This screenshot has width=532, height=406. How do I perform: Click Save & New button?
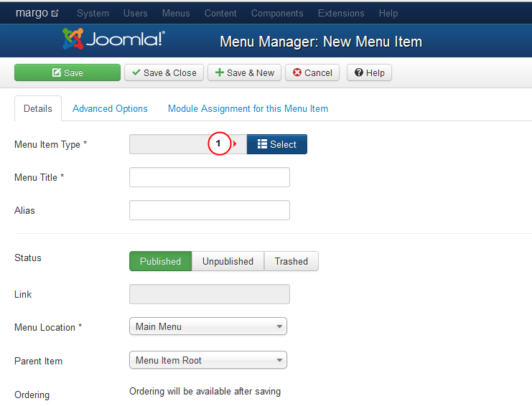coord(244,72)
